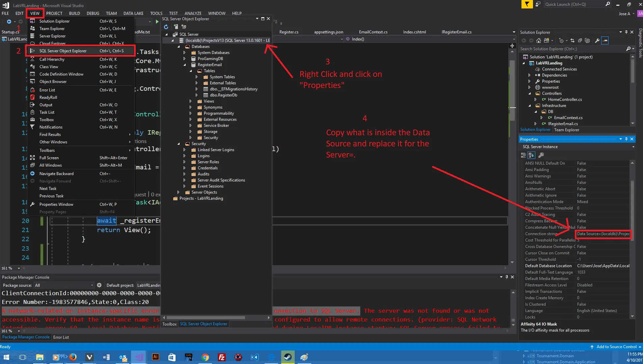Image resolution: width=643 pixels, height=364 pixels.
Task: Click the Connection string value field
Action: click(603, 234)
